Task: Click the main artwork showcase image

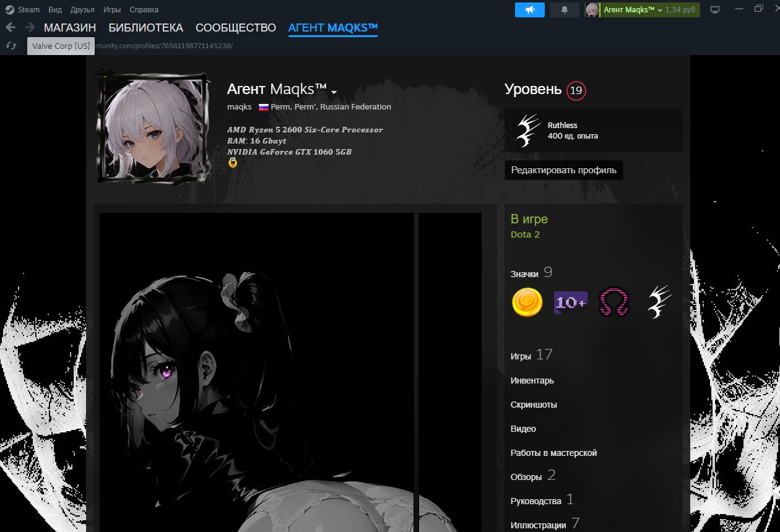Action: (257, 372)
